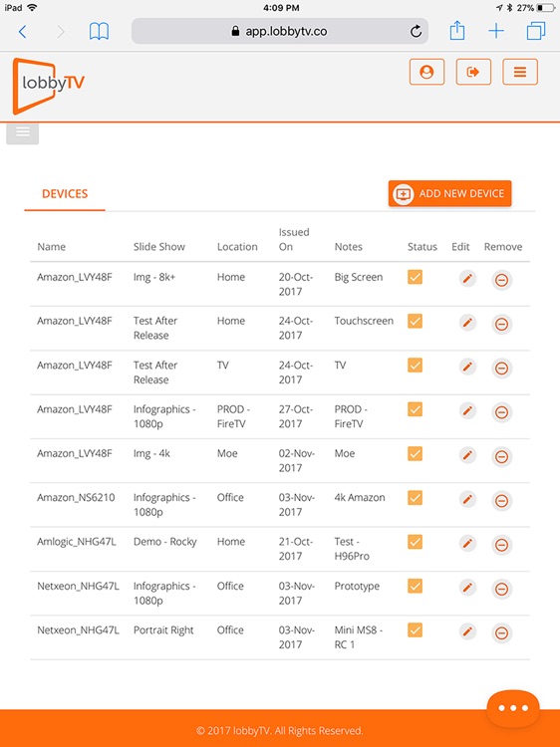Toggle status checkbox for Moe device
560x747 pixels.
pyautogui.click(x=416, y=453)
